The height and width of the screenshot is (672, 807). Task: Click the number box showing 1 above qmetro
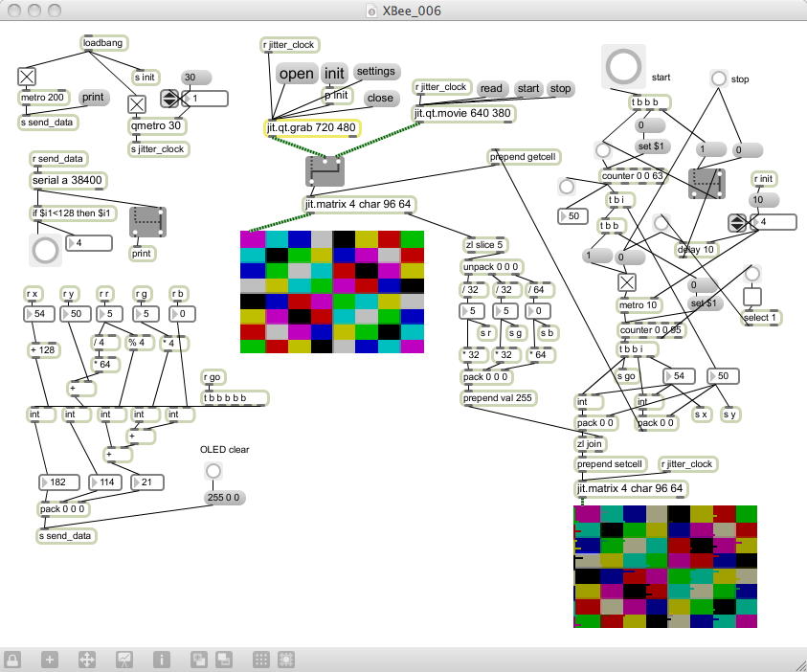tap(204, 99)
